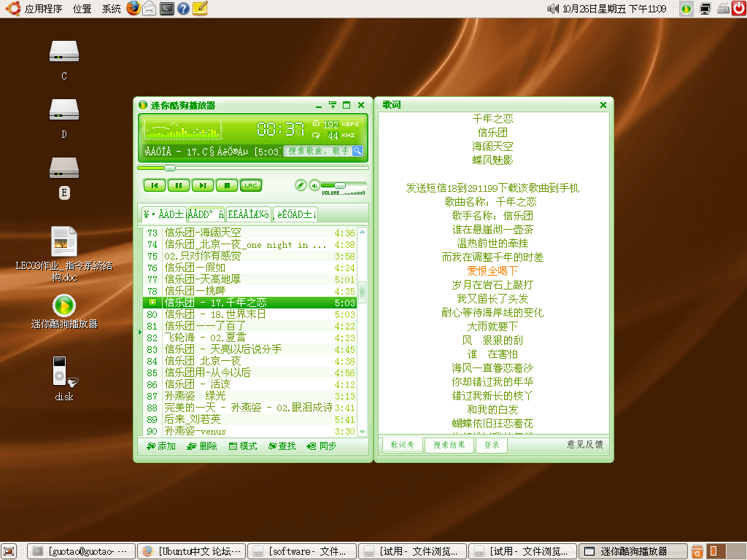Stop playback with the square button
This screenshot has width=747, height=560.
(227, 185)
